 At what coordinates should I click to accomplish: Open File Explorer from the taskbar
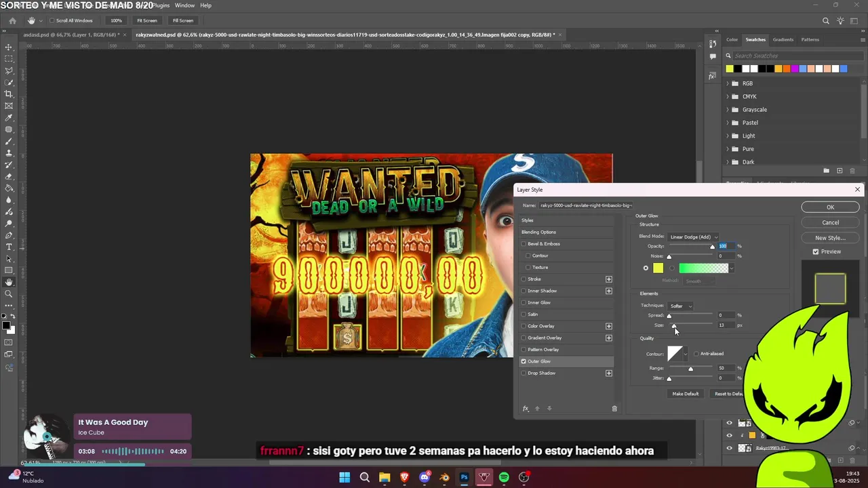[384, 477]
